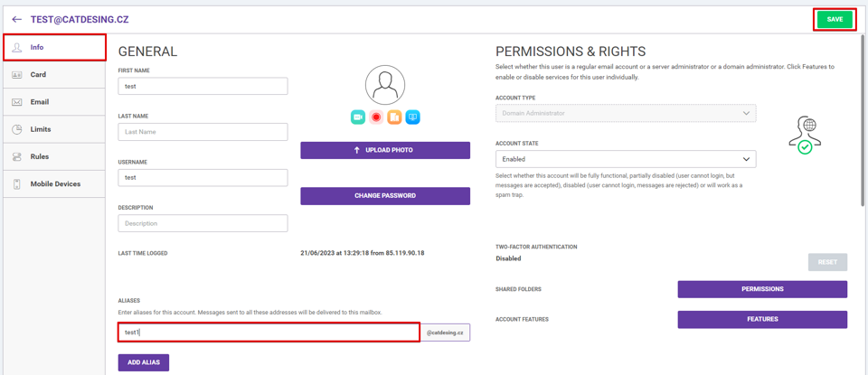The image size is (868, 375).
Task: Click the Add Alias button
Action: pyautogui.click(x=144, y=362)
